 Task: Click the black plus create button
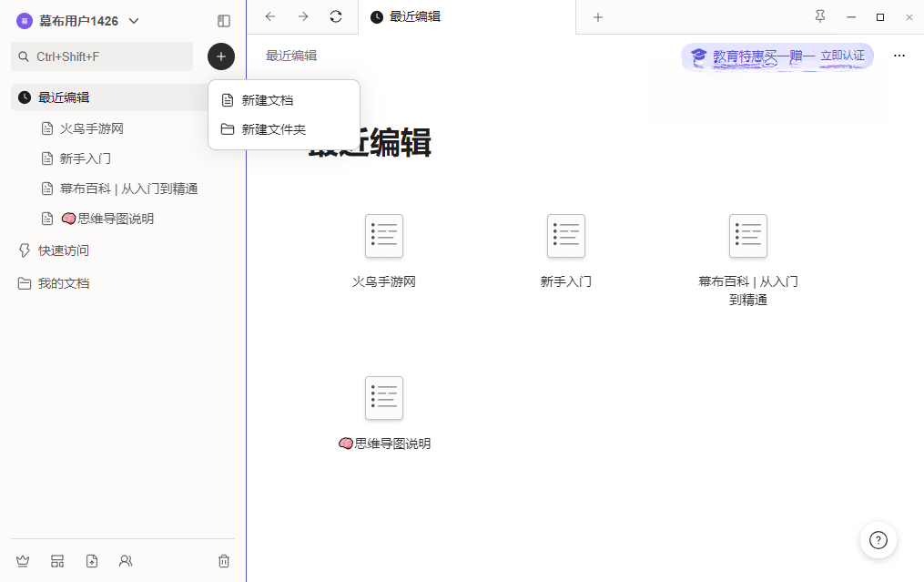pos(221,56)
